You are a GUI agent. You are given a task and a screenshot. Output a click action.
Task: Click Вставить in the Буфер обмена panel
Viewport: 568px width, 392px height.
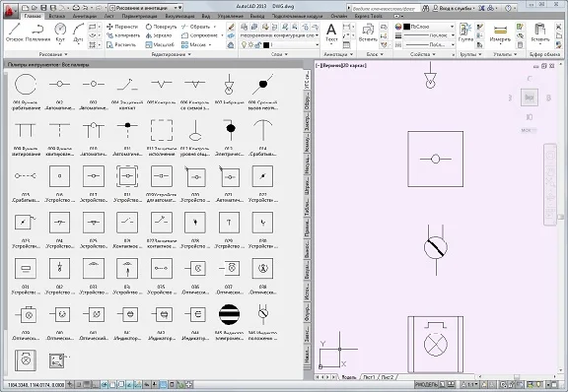pyautogui.click(x=540, y=33)
